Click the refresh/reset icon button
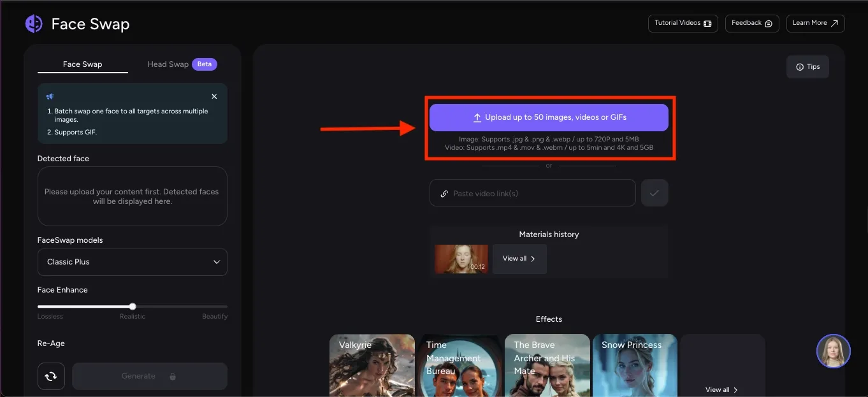The width and height of the screenshot is (868, 397). pyautogui.click(x=51, y=376)
